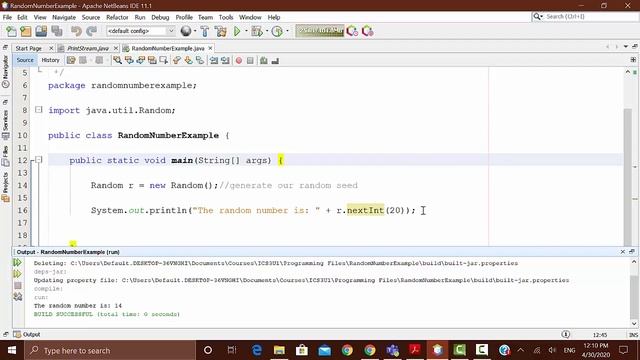This screenshot has width=640, height=360.
Task: Click the Profile Project toolbar icon
Action: pos(277,31)
